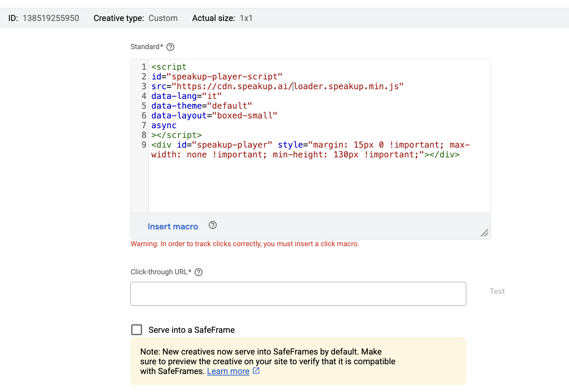The height and width of the screenshot is (392, 569).
Task: Focus the Click-through URL input field
Action: (x=298, y=294)
